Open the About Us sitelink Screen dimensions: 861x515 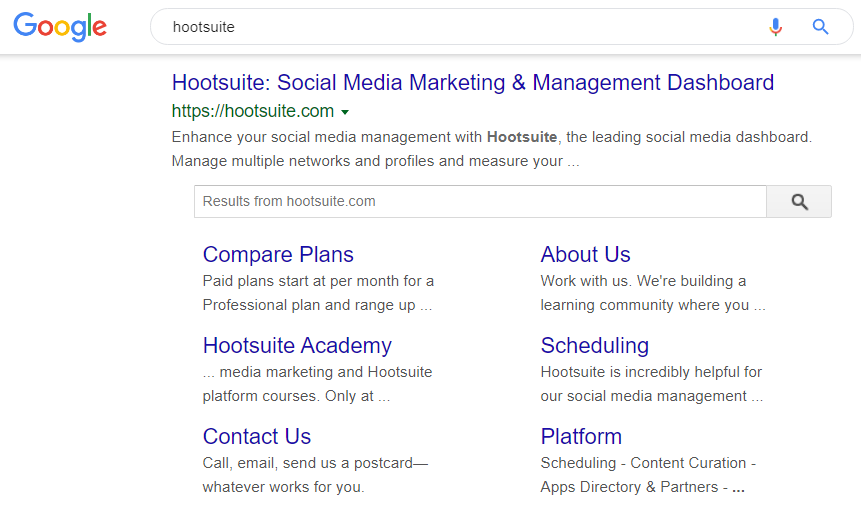[x=585, y=255]
